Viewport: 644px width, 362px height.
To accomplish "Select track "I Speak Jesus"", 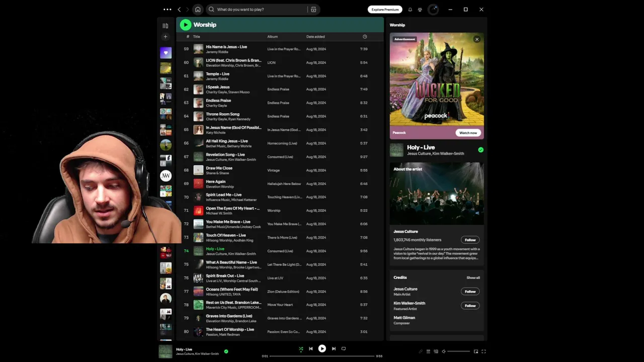I will coord(217,87).
